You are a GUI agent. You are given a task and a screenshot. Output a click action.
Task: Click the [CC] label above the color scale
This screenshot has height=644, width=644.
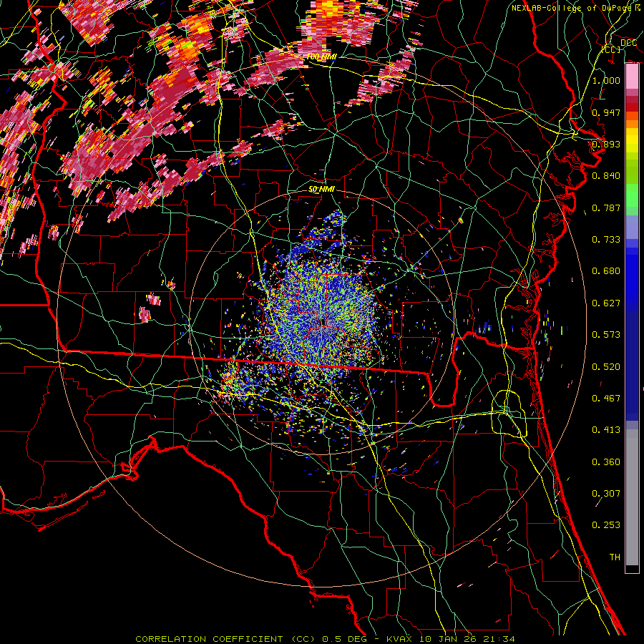[611, 49]
